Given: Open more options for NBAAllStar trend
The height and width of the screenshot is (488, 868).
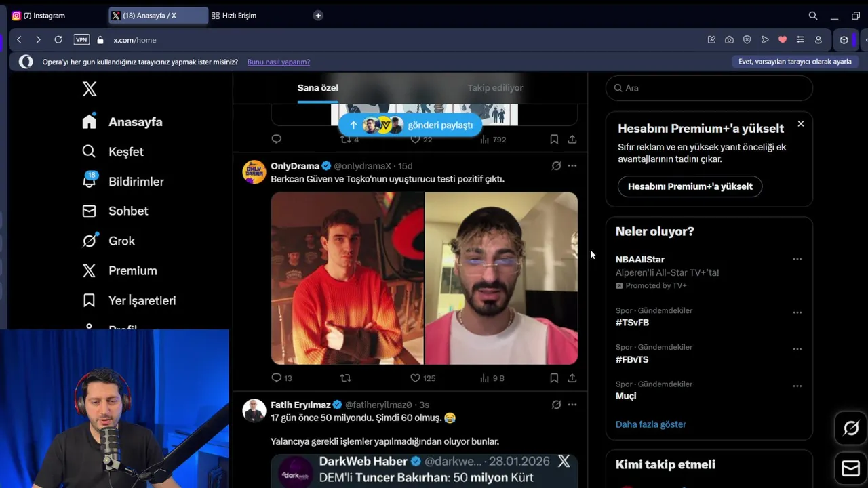Looking at the screenshot, I should point(797,259).
